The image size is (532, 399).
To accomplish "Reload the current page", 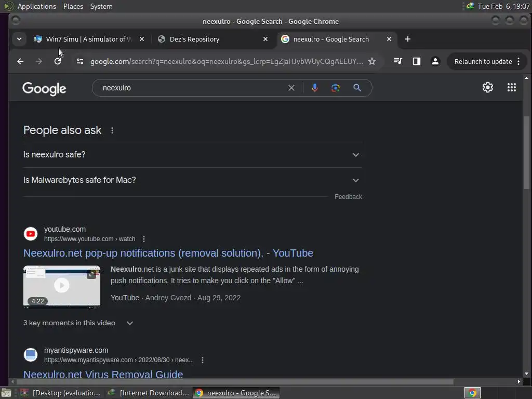I will [x=58, y=61].
